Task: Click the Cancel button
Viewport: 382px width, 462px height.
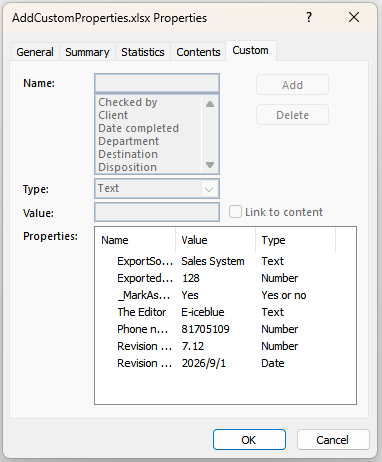Action: [333, 440]
